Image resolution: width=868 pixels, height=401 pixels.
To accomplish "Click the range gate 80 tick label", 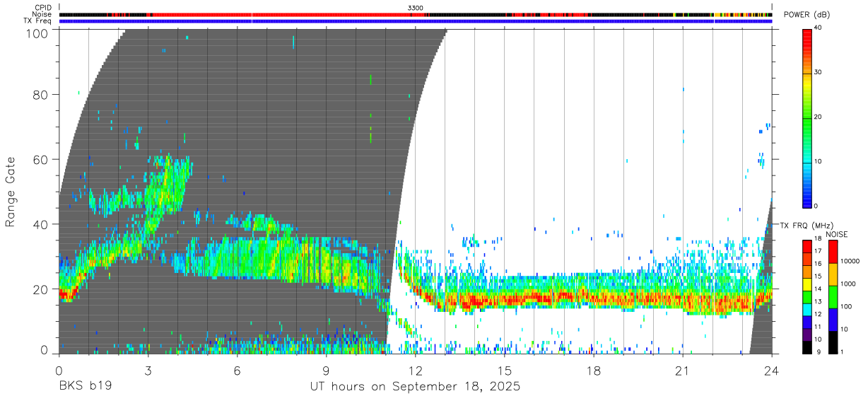I will point(40,95).
